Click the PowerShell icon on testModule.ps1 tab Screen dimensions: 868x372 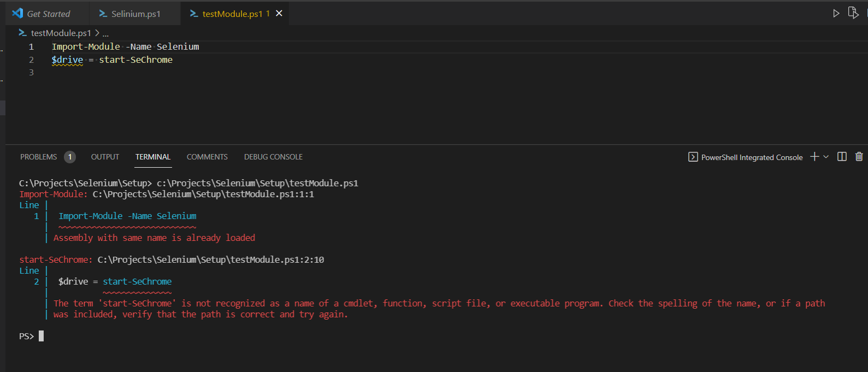coord(194,14)
